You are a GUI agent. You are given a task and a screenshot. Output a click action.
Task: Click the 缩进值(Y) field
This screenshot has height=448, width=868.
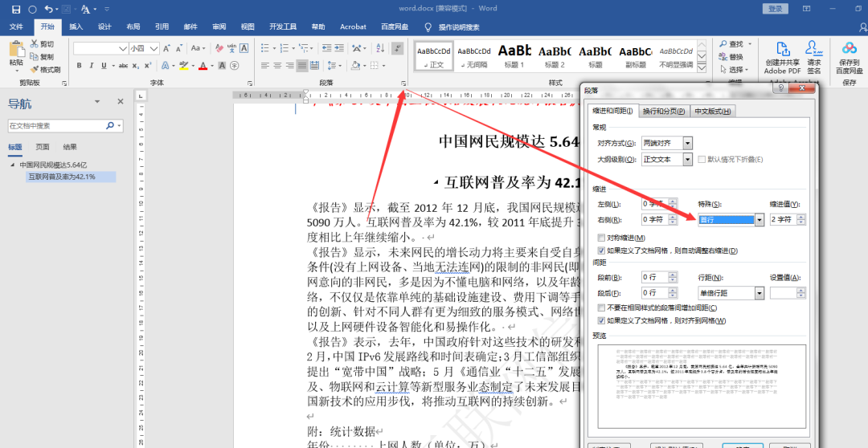coord(784,219)
